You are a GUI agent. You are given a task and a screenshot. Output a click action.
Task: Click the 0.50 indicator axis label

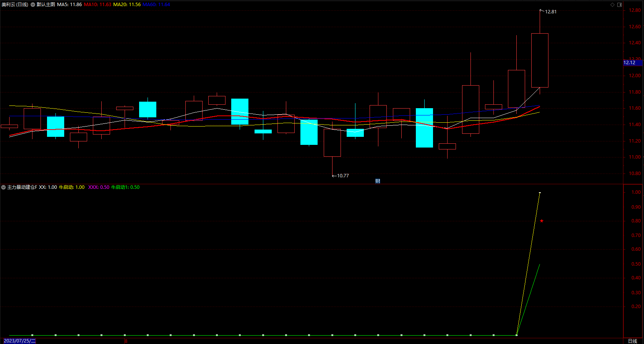click(636, 264)
